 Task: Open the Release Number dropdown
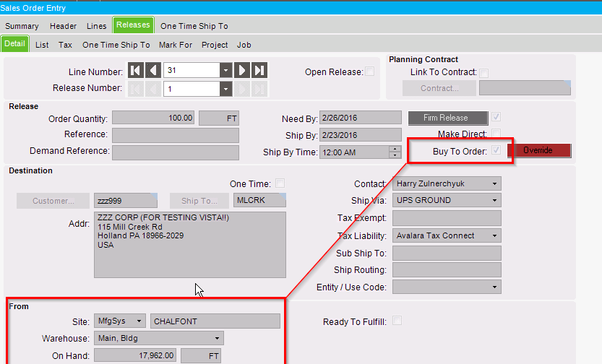(225, 89)
